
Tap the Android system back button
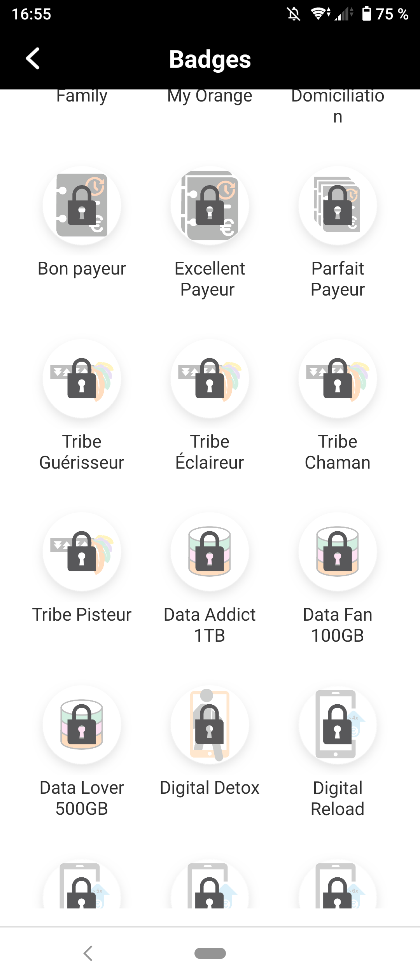pos(88,953)
